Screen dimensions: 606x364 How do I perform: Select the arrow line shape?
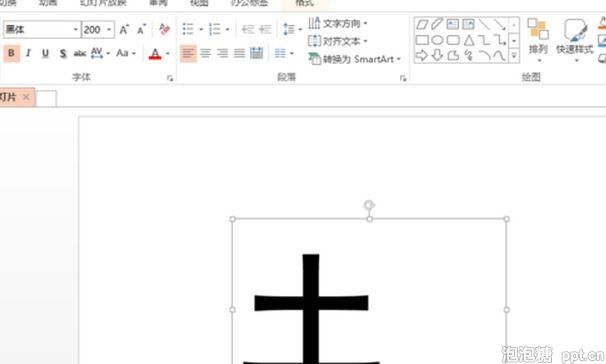(x=500, y=25)
